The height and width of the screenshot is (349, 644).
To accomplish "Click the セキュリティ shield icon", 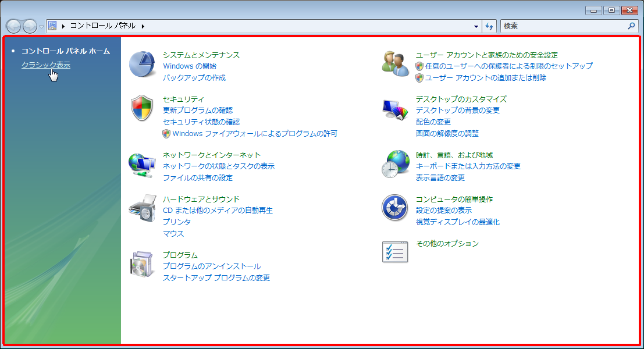I will pos(142,108).
